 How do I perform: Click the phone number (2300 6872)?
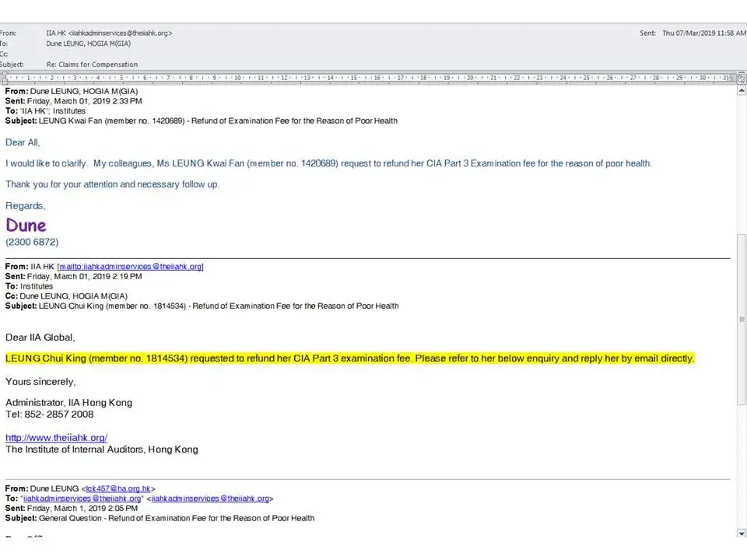click(x=32, y=242)
